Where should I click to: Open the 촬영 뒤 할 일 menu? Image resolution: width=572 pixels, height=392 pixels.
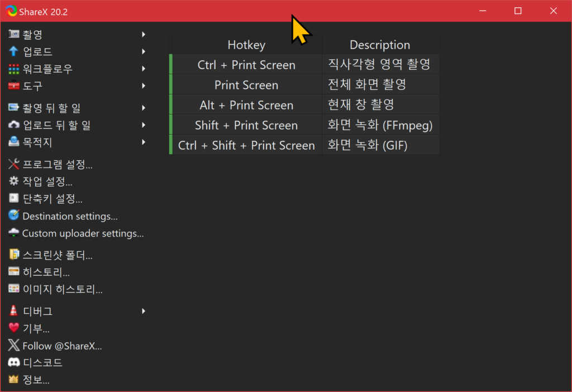[77, 108]
